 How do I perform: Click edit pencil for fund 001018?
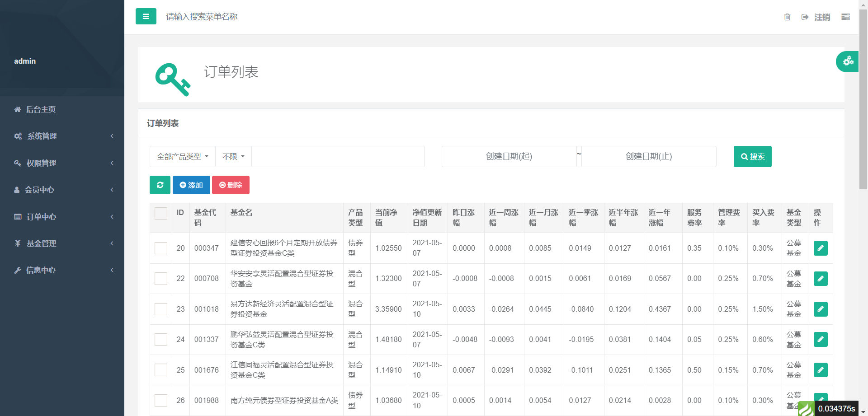click(x=821, y=309)
